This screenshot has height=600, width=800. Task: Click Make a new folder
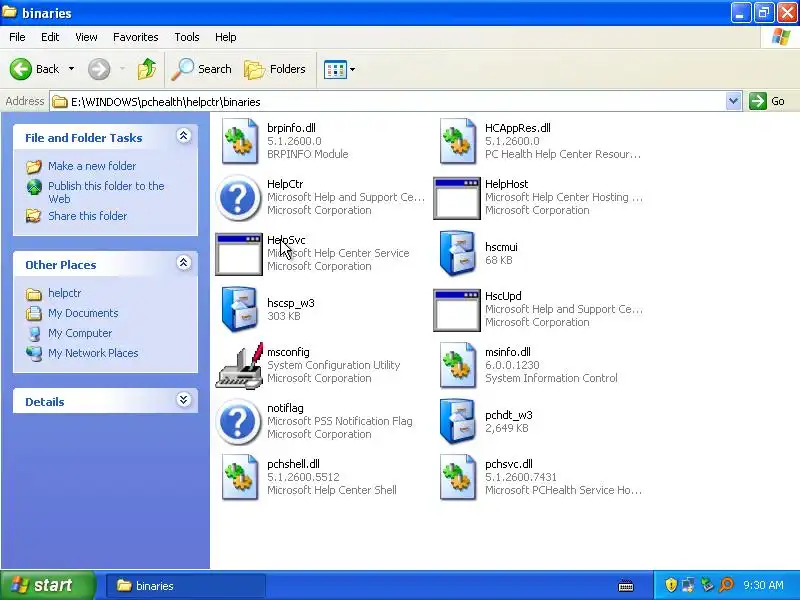[92, 166]
